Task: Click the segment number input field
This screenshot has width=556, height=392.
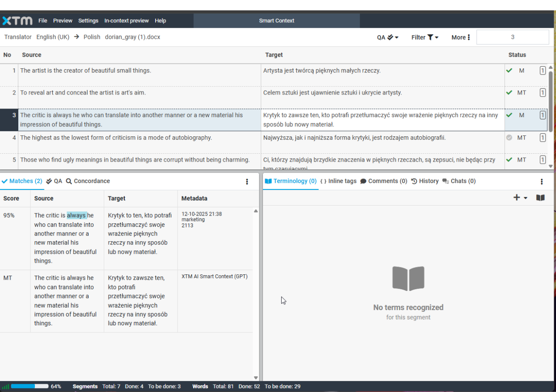Action: (512, 37)
